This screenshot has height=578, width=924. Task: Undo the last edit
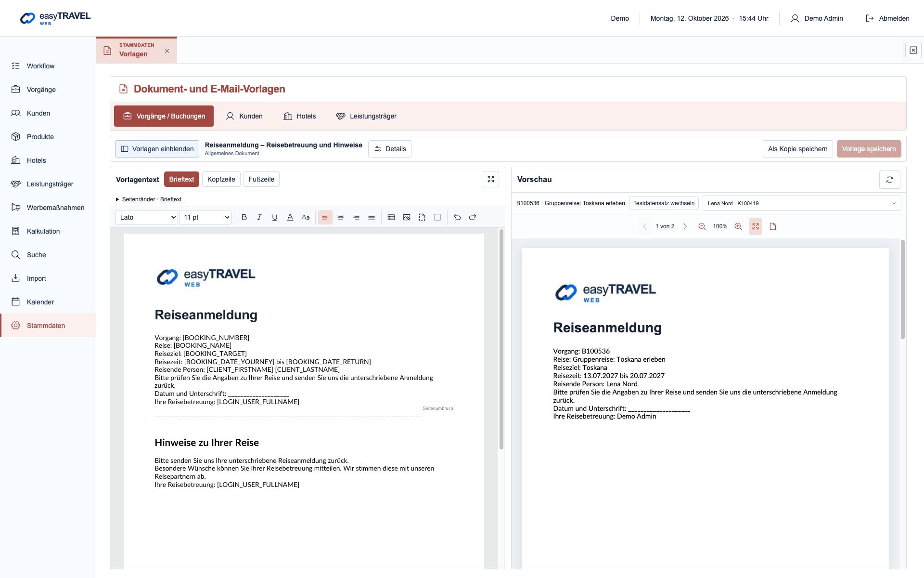(x=457, y=217)
